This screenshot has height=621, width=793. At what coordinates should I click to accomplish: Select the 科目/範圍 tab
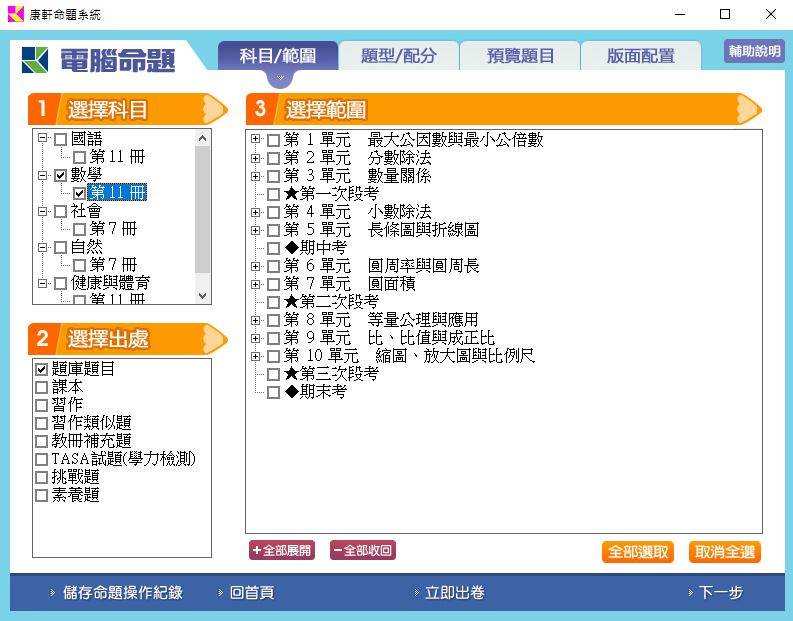tap(278, 56)
